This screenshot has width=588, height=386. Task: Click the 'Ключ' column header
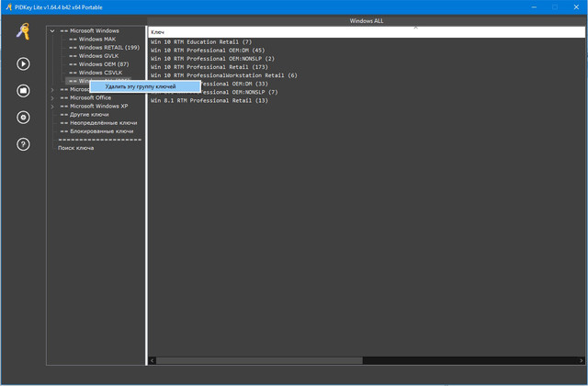click(x=367, y=32)
